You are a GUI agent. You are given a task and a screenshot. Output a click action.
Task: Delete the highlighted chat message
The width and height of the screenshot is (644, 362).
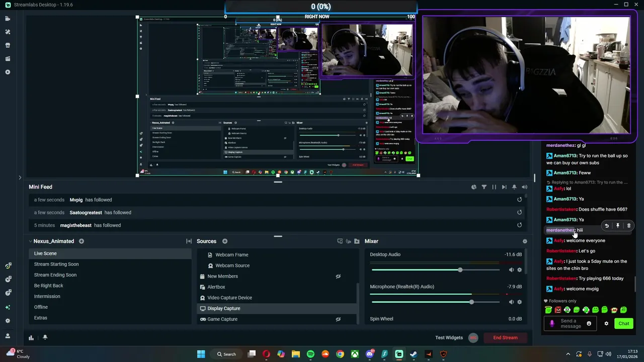pyautogui.click(x=628, y=226)
